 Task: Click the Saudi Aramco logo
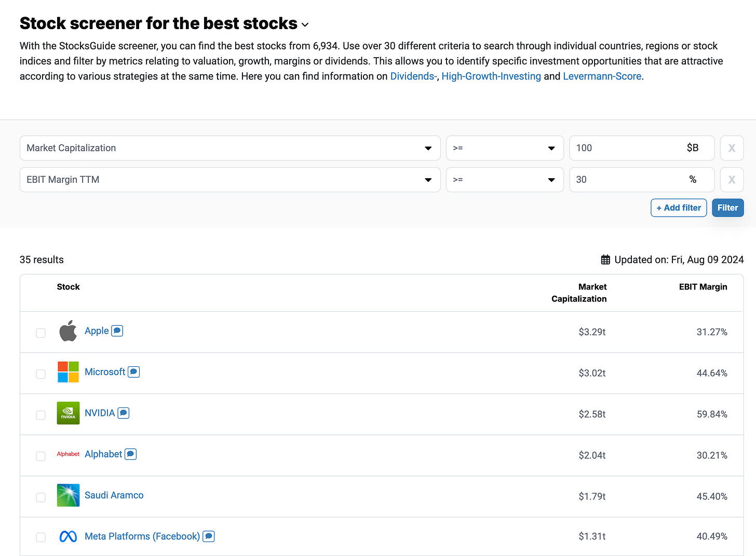pos(68,495)
